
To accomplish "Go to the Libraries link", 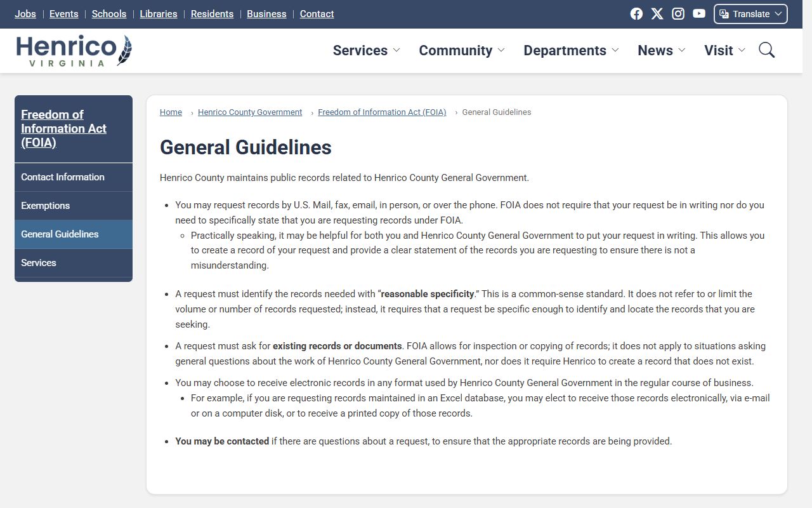I will [x=159, y=14].
